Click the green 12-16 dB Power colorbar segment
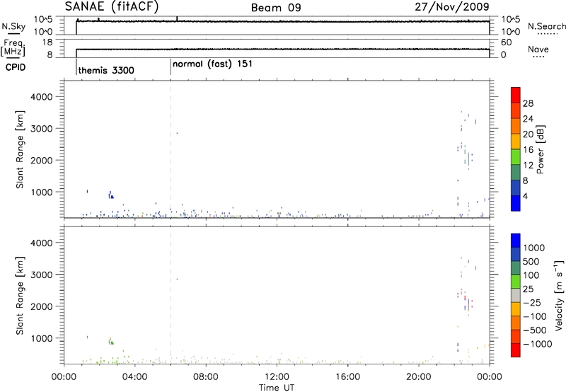Image resolution: width=566 pixels, height=392 pixels. [x=516, y=156]
